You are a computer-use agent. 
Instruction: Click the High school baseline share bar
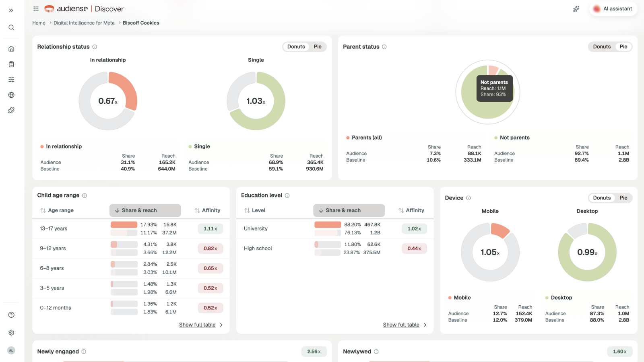(x=328, y=253)
